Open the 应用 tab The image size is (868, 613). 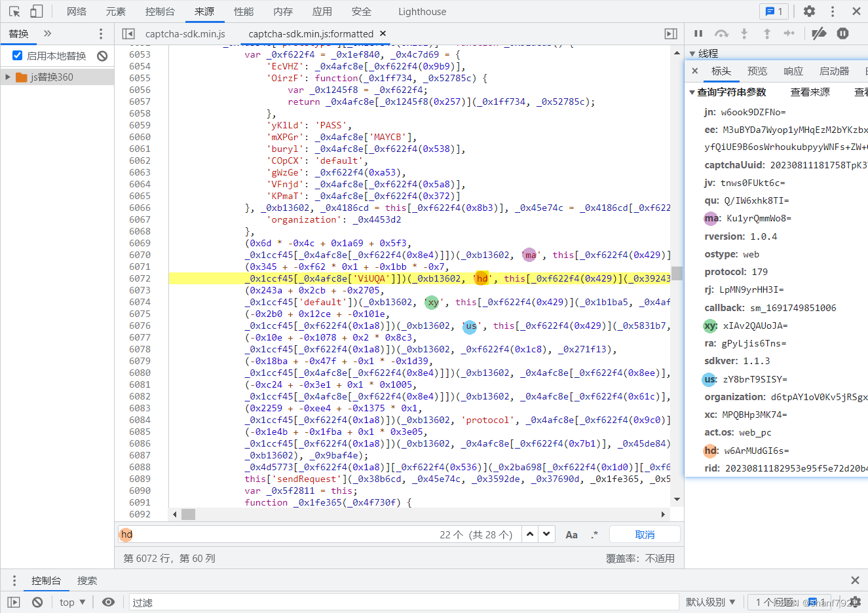[322, 12]
